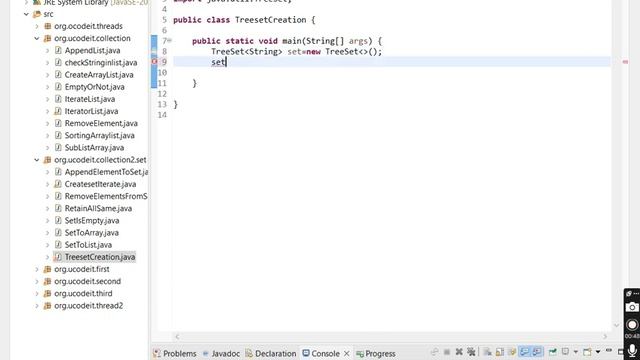Switch to the Declaration tab

click(x=271, y=353)
